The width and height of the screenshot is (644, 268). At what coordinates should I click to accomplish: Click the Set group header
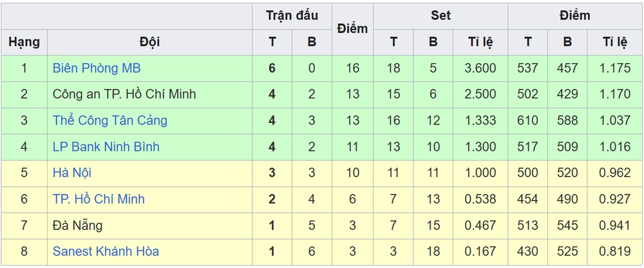click(x=440, y=15)
